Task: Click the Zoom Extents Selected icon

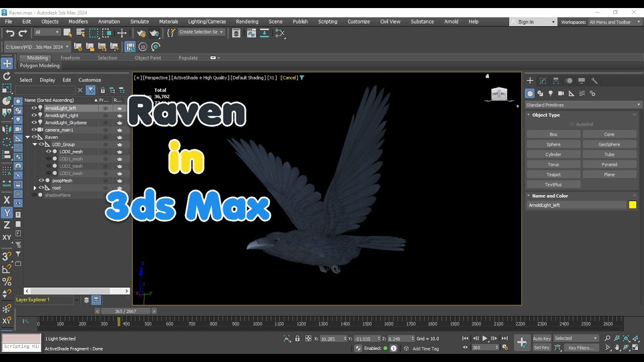Action: [x=626, y=338]
